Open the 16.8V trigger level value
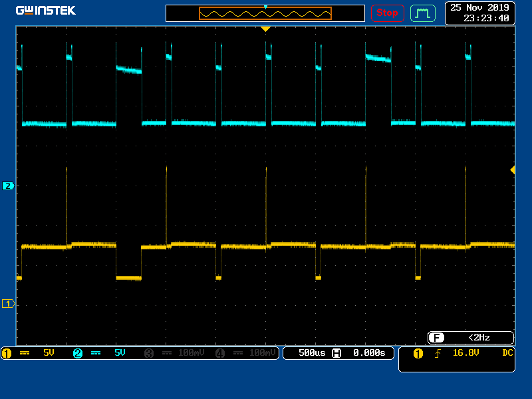This screenshot has width=532, height=399. [465, 353]
